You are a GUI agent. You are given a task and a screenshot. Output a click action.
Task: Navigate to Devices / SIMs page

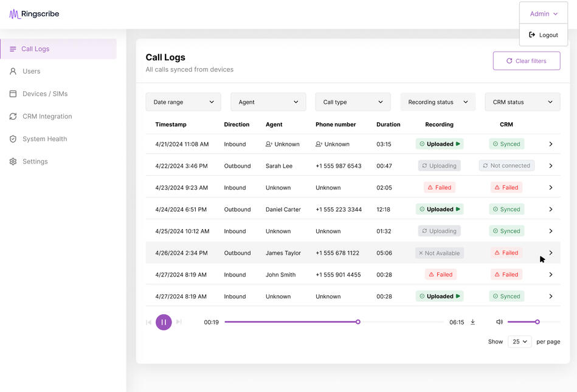coord(45,94)
